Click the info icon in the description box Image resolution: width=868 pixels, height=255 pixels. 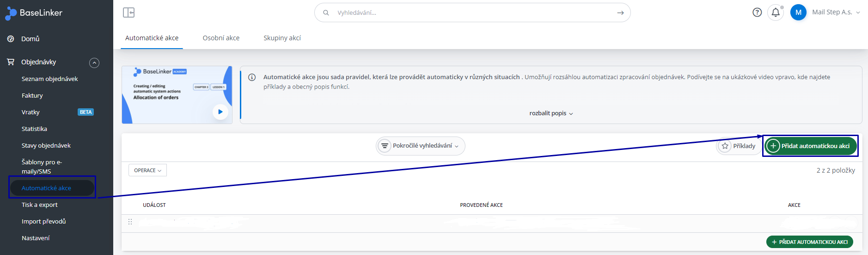tap(252, 77)
